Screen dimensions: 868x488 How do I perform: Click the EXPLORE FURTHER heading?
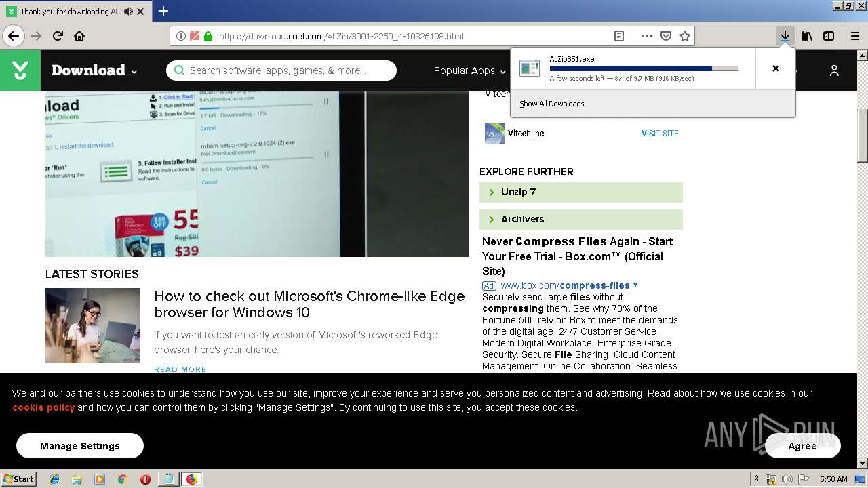[x=526, y=171]
